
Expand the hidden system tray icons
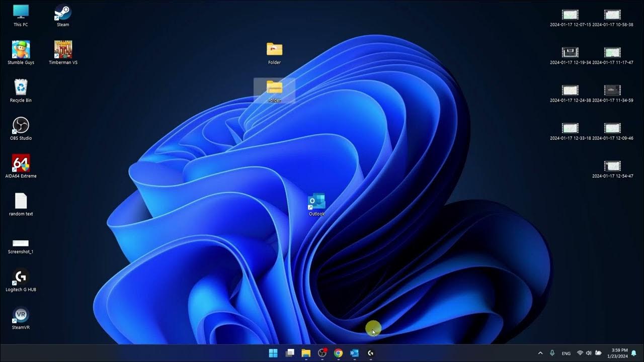[x=540, y=353]
